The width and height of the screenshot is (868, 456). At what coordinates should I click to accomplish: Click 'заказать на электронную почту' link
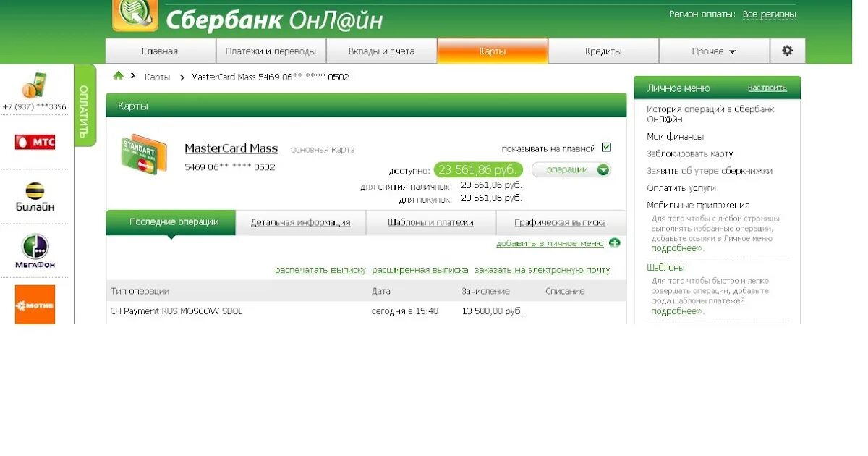pyautogui.click(x=542, y=270)
